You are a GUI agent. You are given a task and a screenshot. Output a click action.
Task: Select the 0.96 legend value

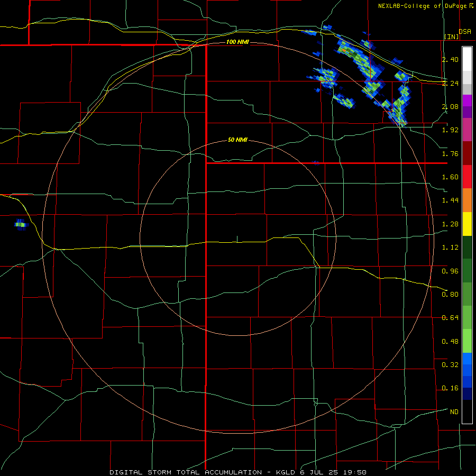pos(450,271)
